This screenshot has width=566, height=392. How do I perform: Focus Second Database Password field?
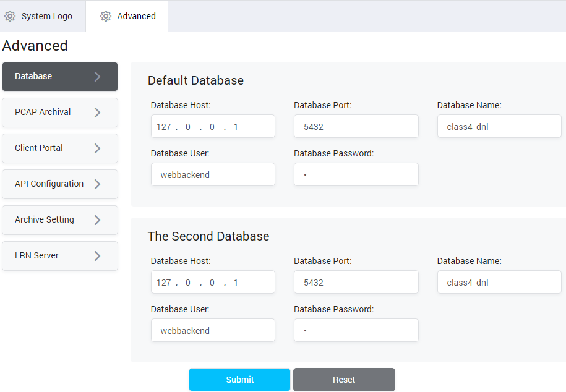356,331
